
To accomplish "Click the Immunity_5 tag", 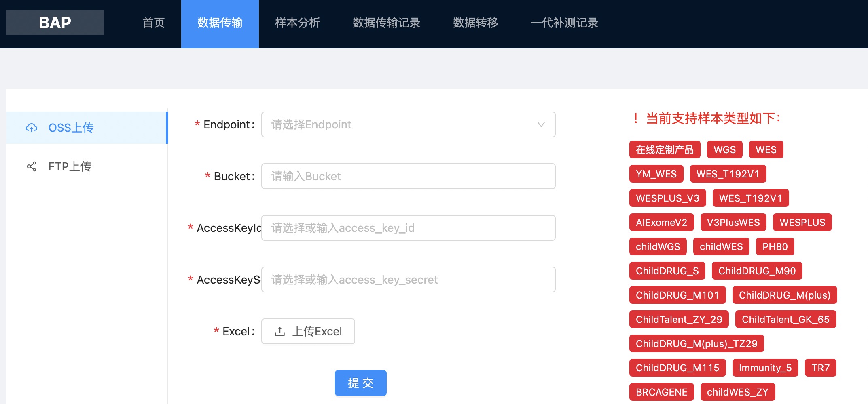I will (765, 368).
